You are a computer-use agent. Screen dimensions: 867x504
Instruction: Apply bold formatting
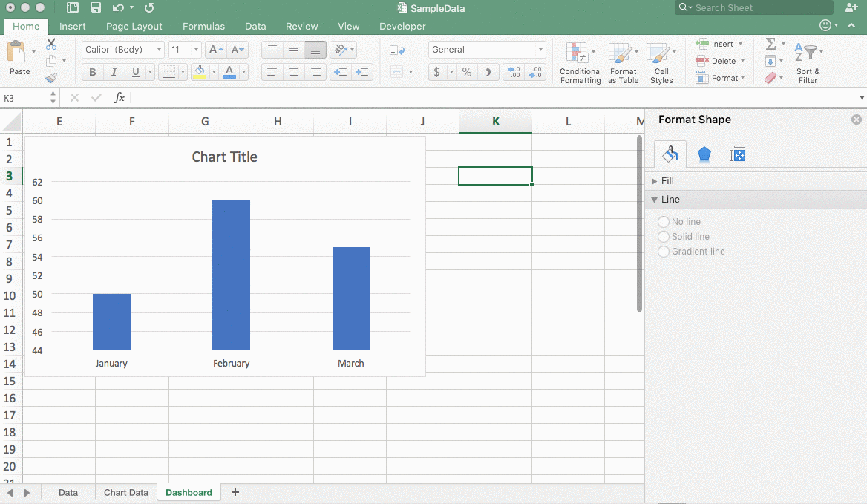(92, 72)
